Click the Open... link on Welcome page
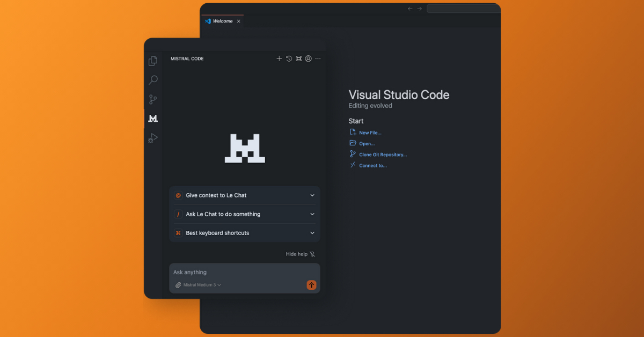Viewport: 644px width, 337px height. tap(367, 143)
